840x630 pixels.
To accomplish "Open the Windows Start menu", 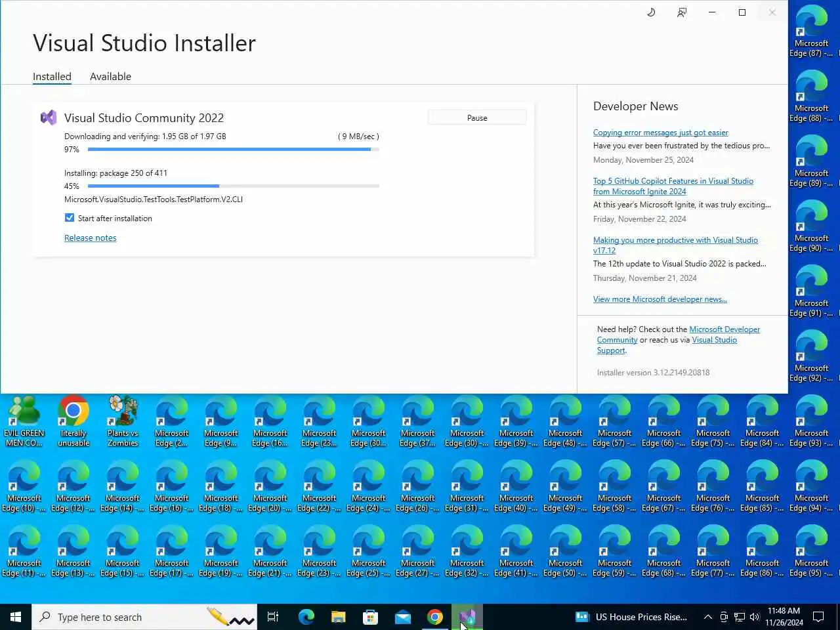I will click(16, 617).
